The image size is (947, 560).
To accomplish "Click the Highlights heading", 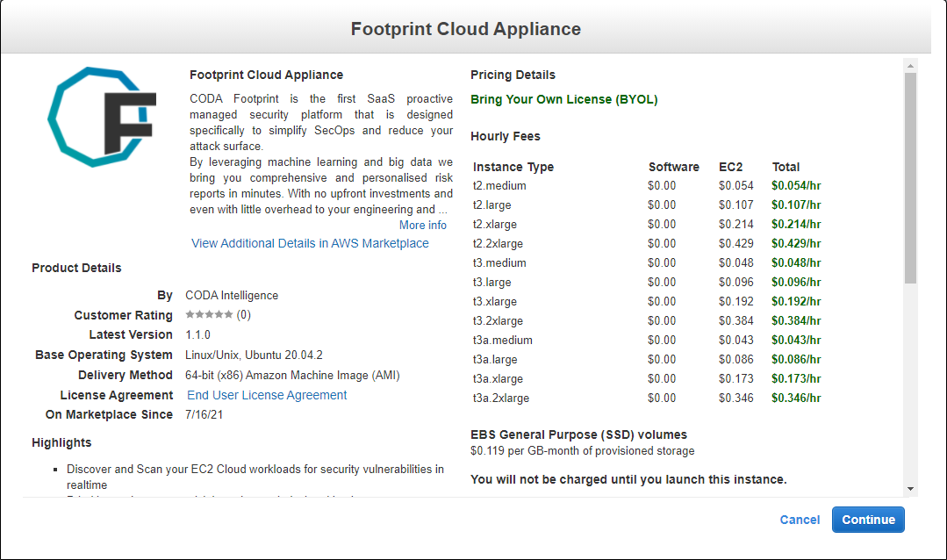I will pyautogui.click(x=61, y=442).
